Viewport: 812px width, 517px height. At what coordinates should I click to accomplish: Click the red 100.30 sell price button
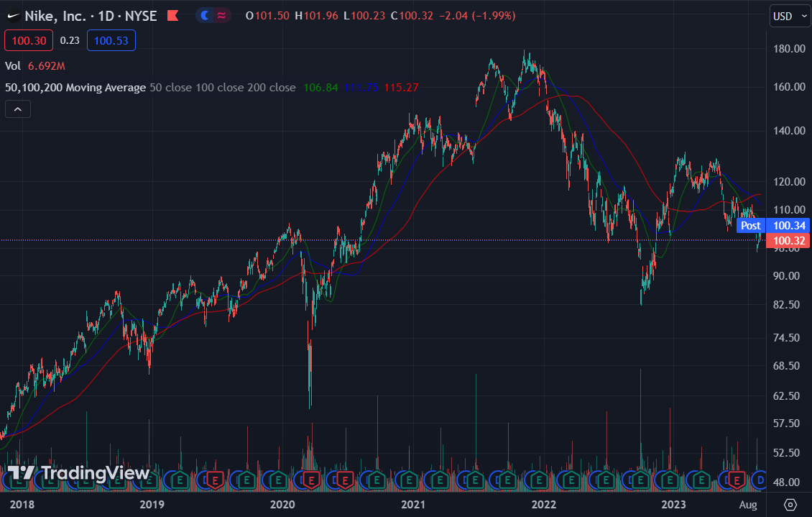point(29,40)
